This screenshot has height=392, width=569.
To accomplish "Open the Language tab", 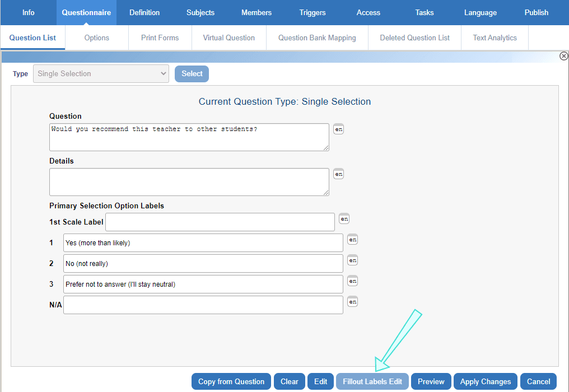I will click(x=481, y=12).
